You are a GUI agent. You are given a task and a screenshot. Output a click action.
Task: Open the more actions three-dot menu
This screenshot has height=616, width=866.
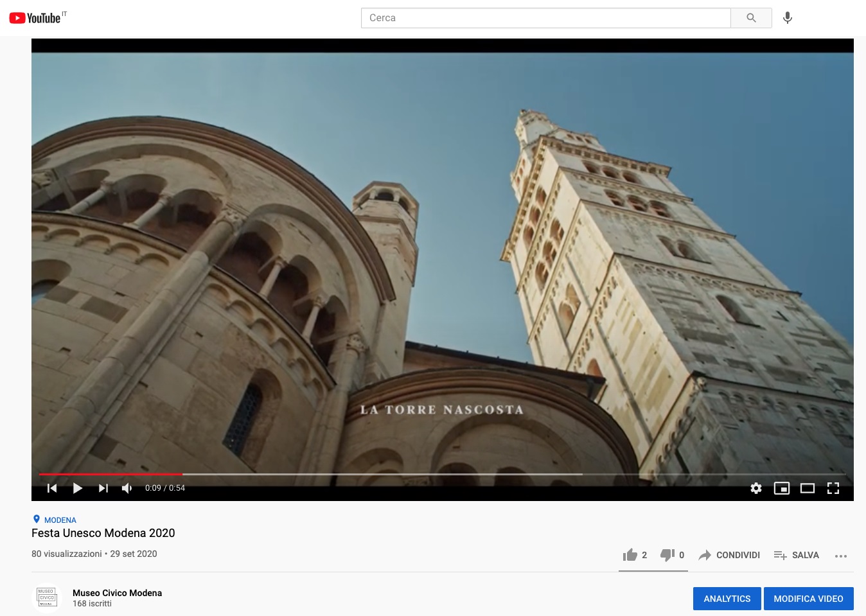tap(842, 555)
